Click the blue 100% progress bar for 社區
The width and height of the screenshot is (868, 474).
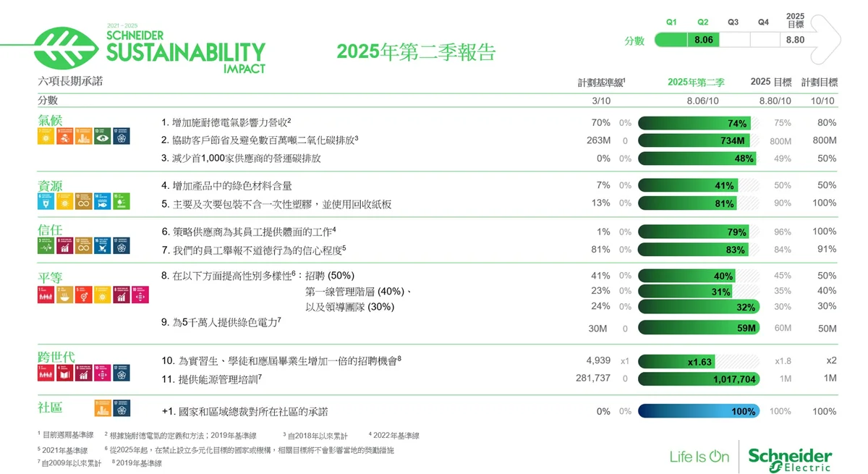pos(698,411)
